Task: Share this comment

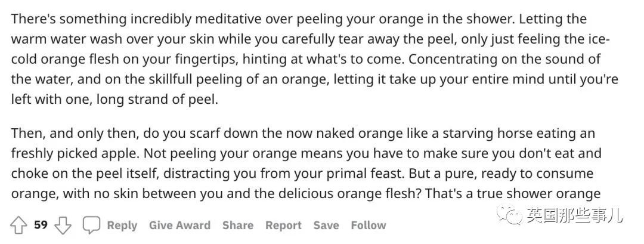Action: (x=238, y=226)
